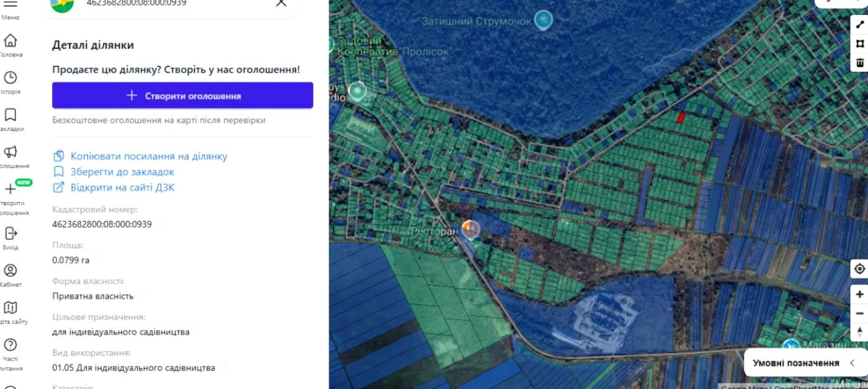The width and height of the screenshot is (868, 389).
Task: Select the area polygon measure tool
Action: [860, 43]
